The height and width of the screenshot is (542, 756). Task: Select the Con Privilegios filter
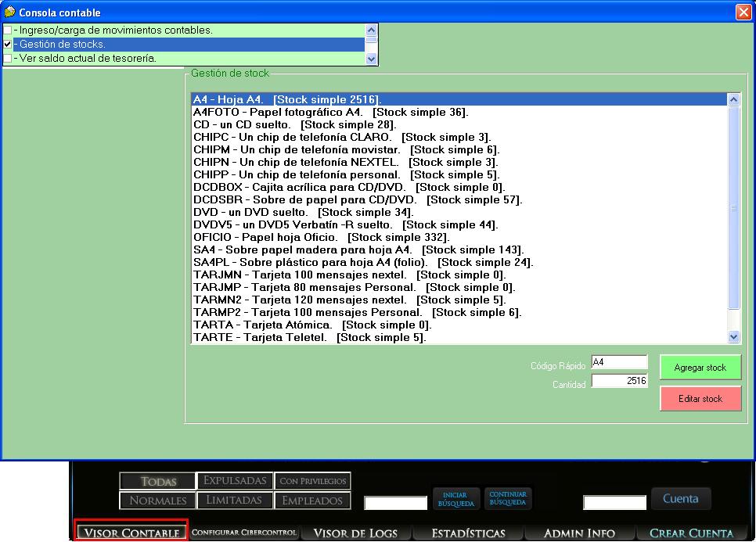312,481
